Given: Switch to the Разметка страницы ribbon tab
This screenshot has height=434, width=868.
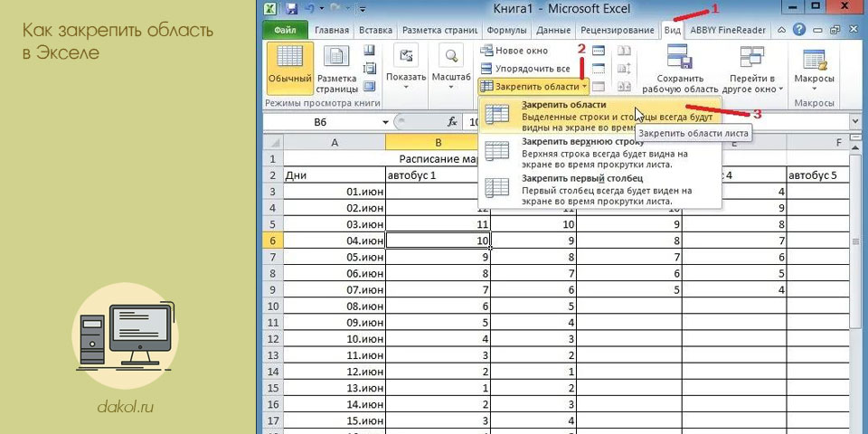Looking at the screenshot, I should 440,31.
